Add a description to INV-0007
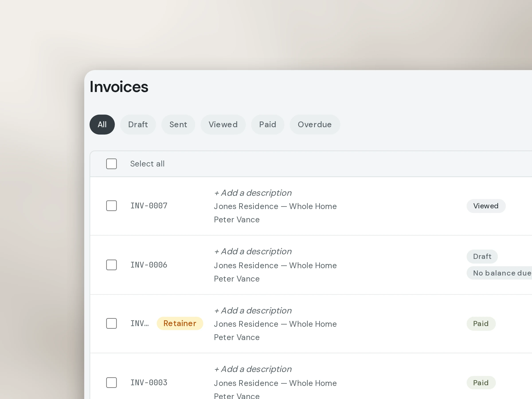532x399 pixels. point(253,193)
